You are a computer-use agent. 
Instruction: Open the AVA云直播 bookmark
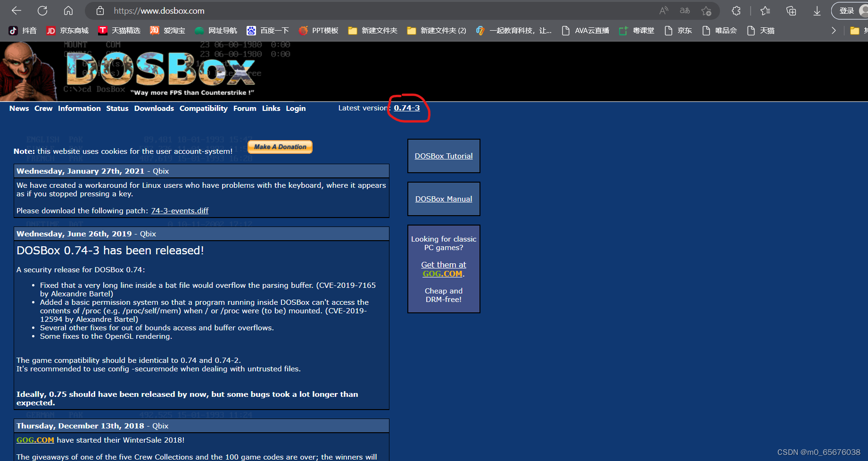click(585, 31)
